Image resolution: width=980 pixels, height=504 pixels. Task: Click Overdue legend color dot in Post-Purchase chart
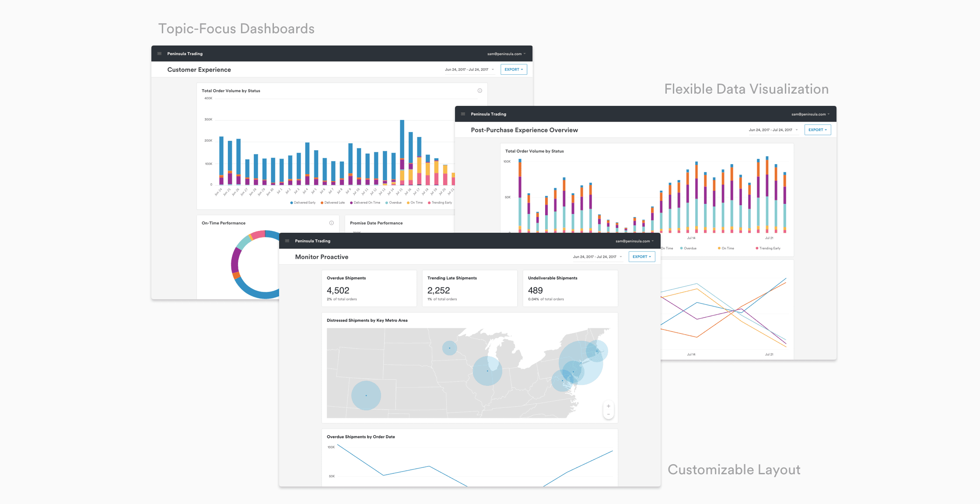tap(681, 248)
